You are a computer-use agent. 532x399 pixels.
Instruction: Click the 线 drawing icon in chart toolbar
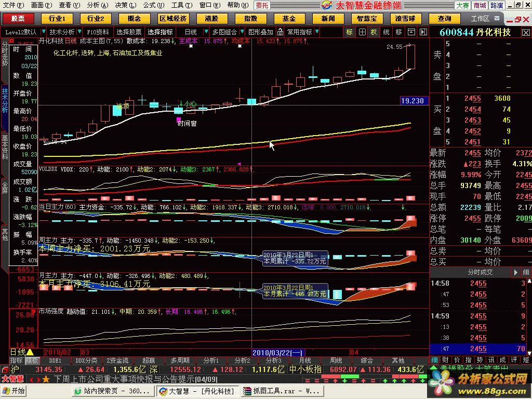click(386, 32)
